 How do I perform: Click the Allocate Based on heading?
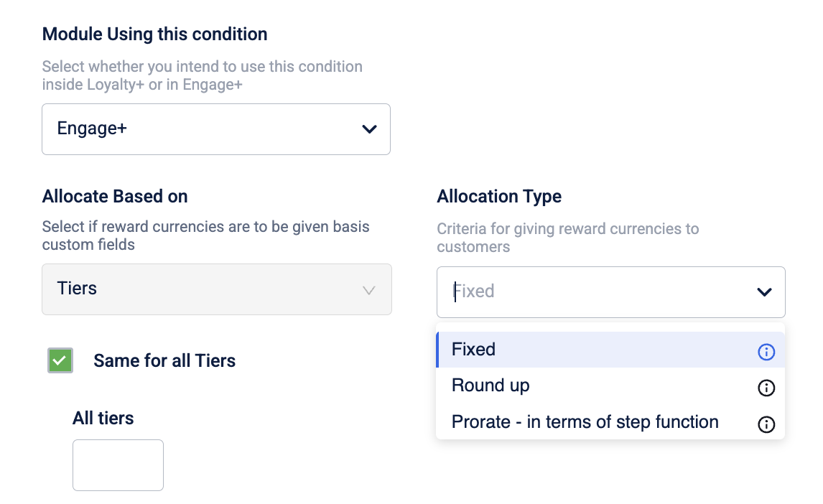click(x=115, y=196)
